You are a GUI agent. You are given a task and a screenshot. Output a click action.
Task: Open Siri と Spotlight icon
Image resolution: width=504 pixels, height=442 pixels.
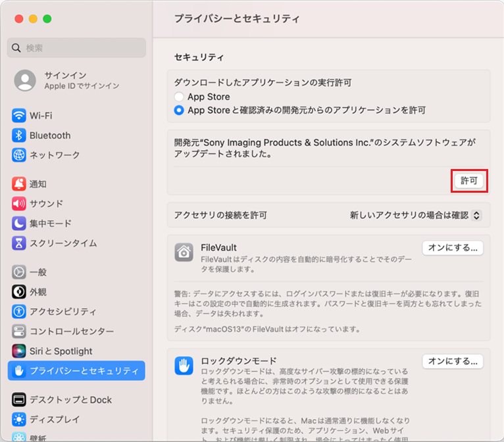tap(19, 351)
